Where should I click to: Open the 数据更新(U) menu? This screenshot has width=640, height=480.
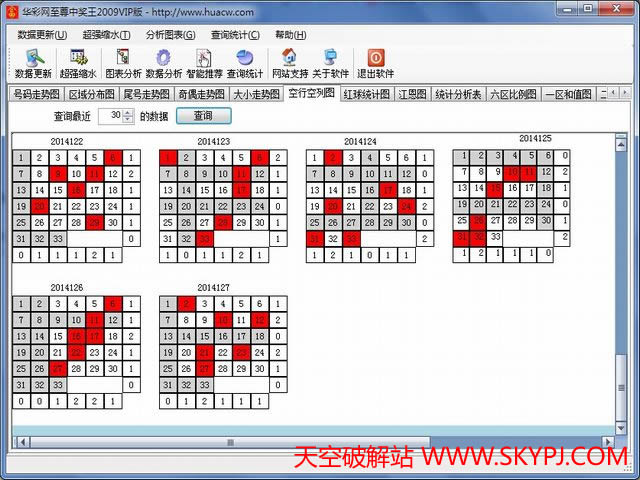point(43,34)
